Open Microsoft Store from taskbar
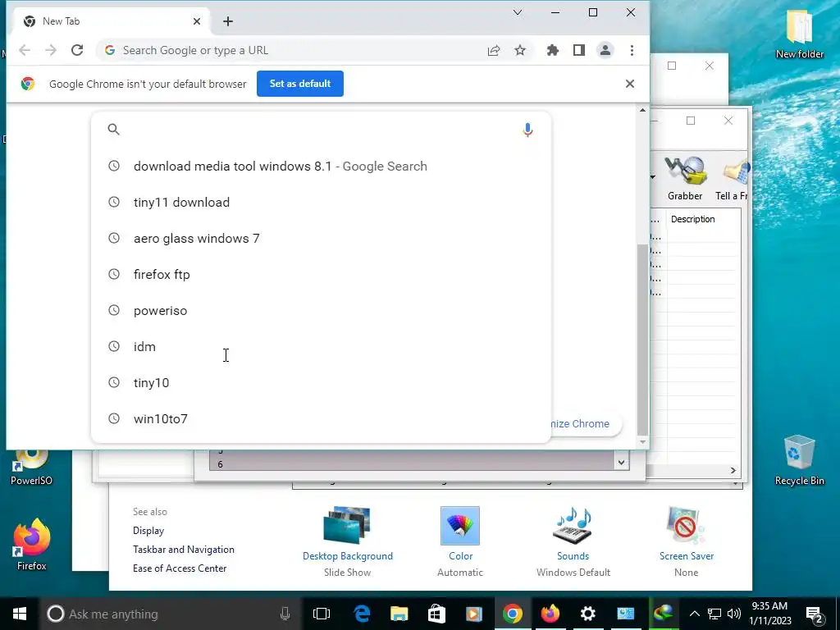Image resolution: width=840 pixels, height=630 pixels. tap(436, 614)
